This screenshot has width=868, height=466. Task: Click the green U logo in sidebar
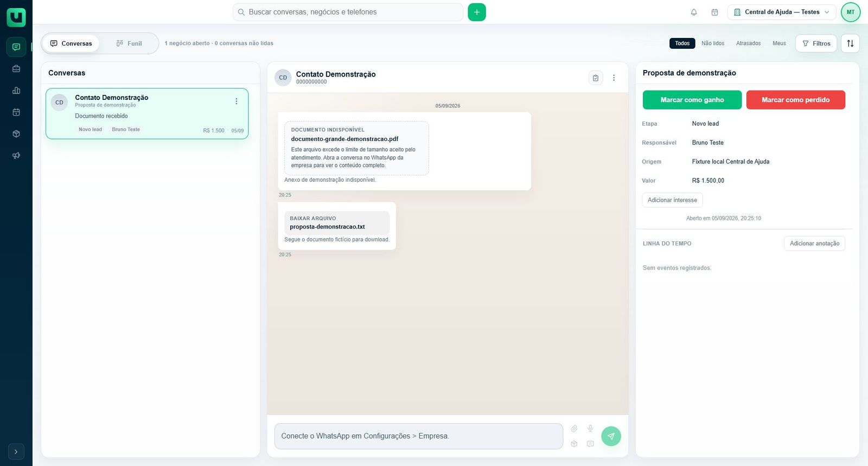[16, 17]
